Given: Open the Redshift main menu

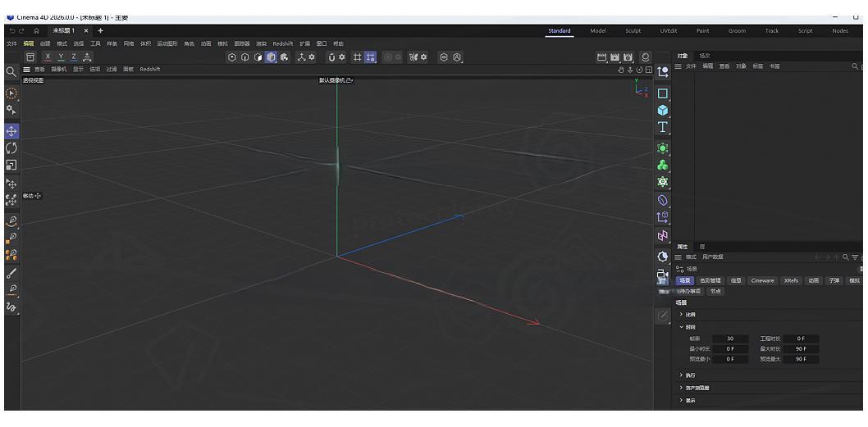Looking at the screenshot, I should pos(283,43).
